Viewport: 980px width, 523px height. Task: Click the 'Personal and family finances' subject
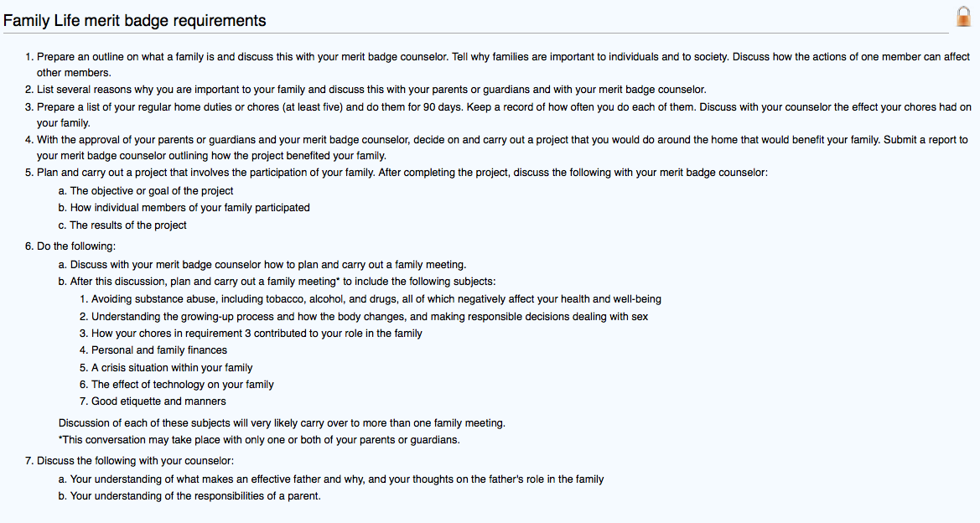[x=159, y=350]
